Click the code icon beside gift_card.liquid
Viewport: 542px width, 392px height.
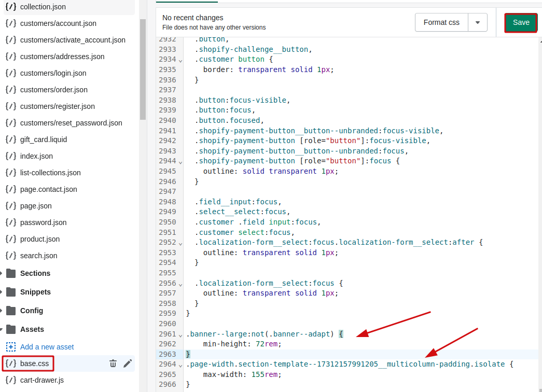pos(10,139)
